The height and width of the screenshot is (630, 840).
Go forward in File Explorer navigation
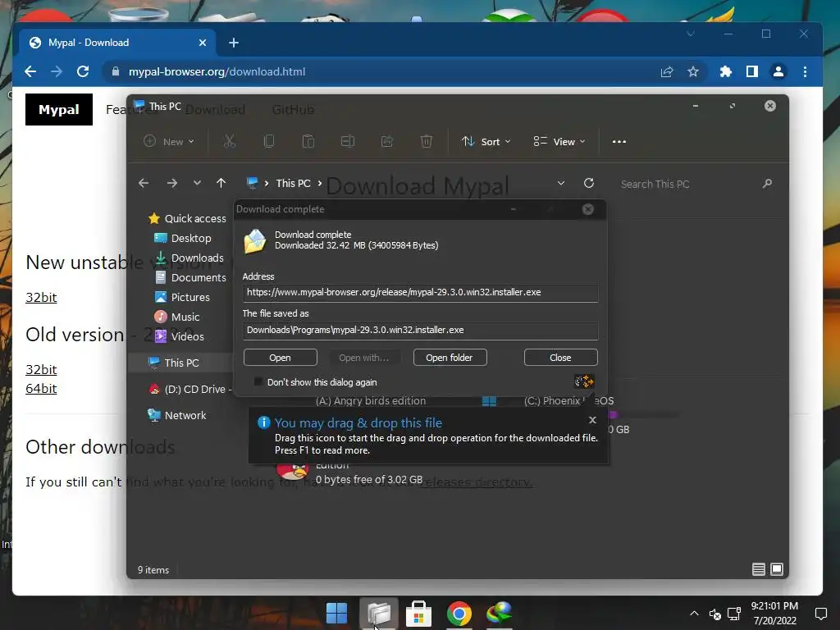tap(172, 183)
